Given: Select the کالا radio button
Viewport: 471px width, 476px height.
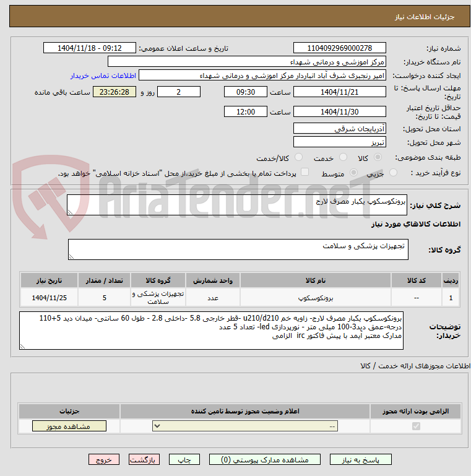Looking at the screenshot, I should pyautogui.click(x=378, y=157).
